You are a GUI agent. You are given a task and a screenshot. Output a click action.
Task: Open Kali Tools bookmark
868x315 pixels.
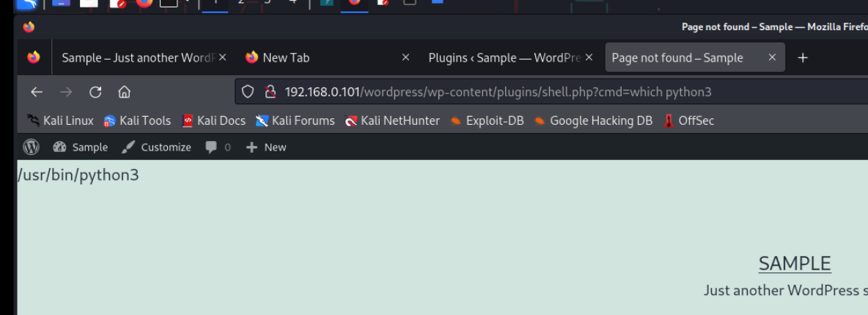pyautogui.click(x=137, y=120)
